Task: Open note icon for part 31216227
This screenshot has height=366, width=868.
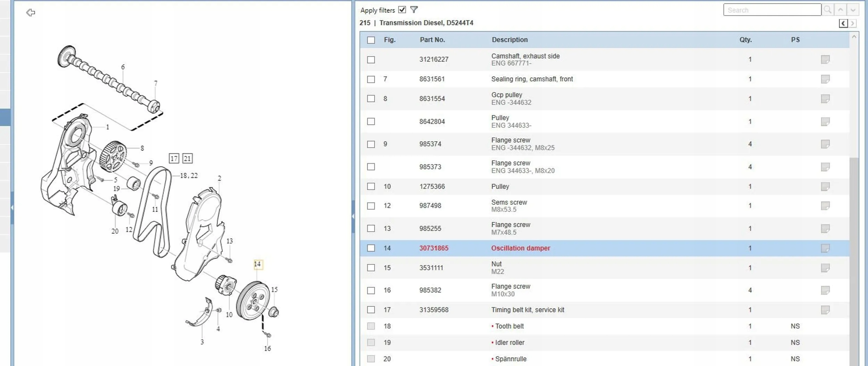Action: [x=825, y=59]
